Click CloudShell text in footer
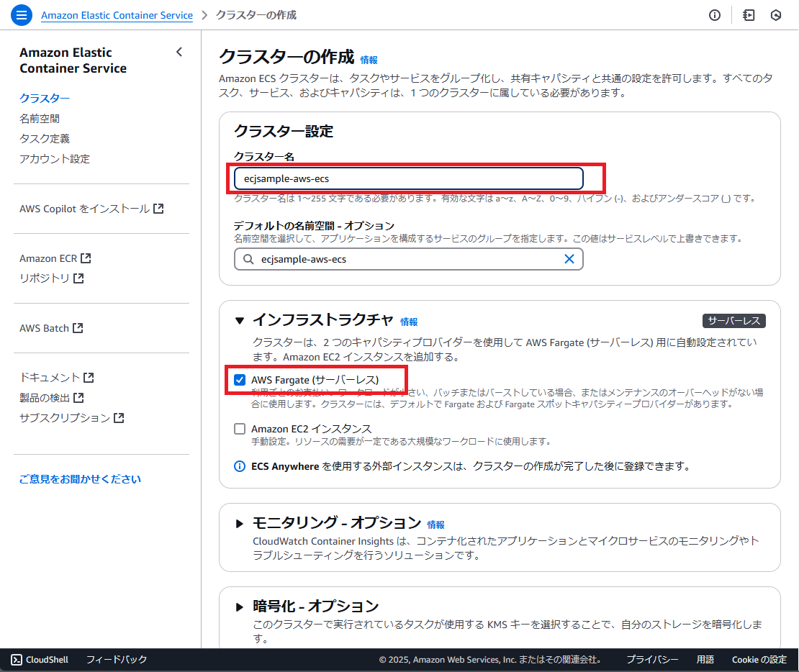Image resolution: width=799 pixels, height=672 pixels. tap(47, 660)
